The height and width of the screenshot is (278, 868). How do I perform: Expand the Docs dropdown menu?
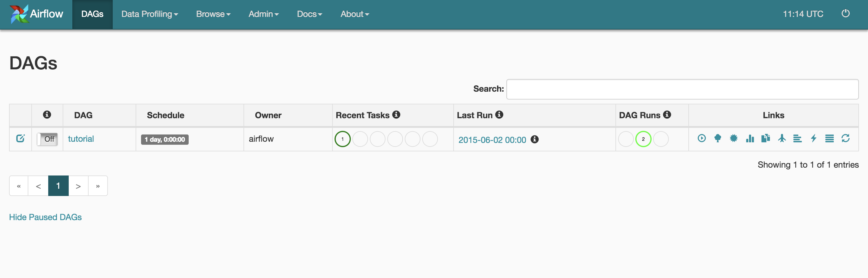click(x=309, y=14)
